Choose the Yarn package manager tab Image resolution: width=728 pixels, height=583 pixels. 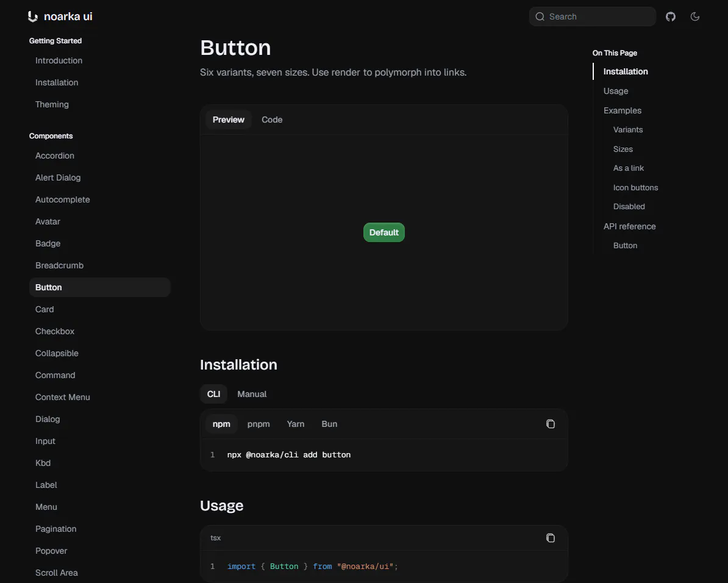click(296, 424)
